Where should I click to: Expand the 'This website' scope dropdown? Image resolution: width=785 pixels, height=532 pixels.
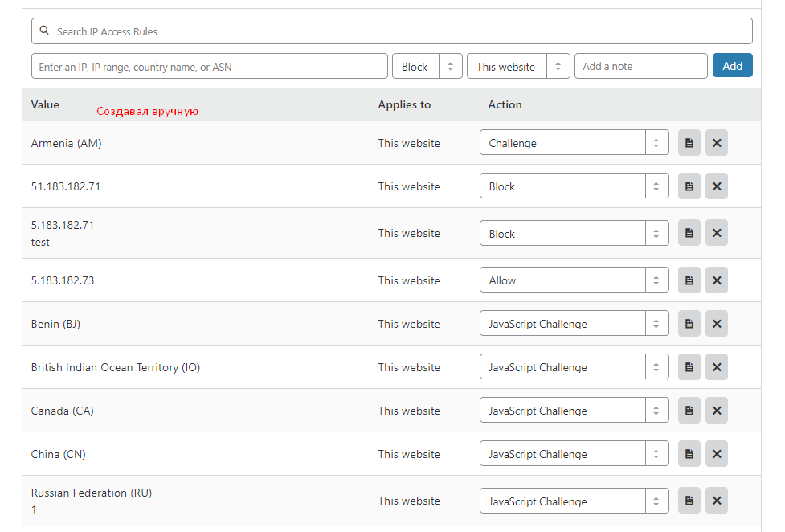(517, 67)
